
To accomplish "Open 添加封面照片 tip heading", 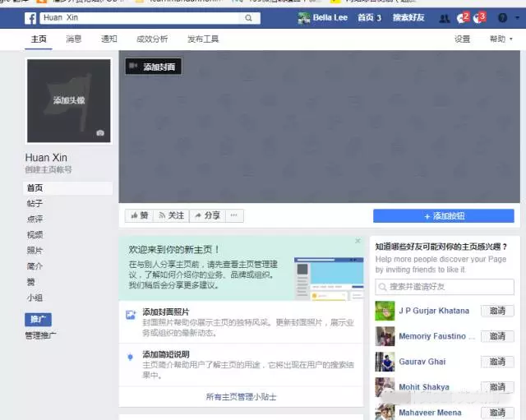I will point(166,312).
